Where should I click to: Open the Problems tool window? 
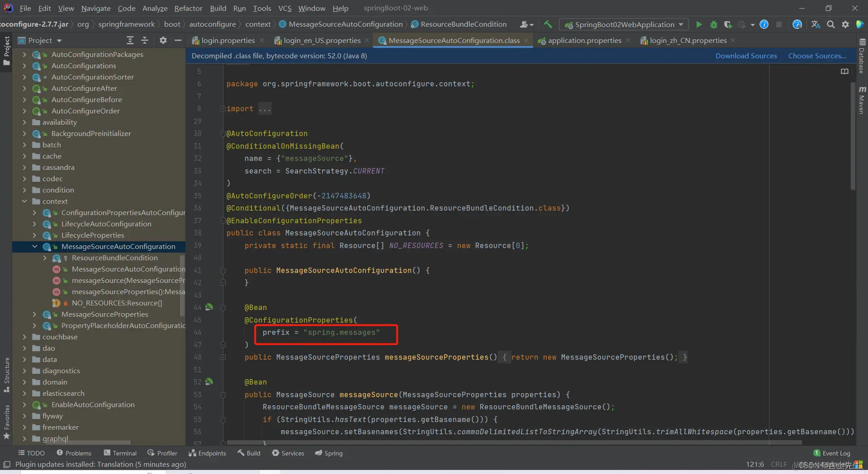[x=74, y=453]
